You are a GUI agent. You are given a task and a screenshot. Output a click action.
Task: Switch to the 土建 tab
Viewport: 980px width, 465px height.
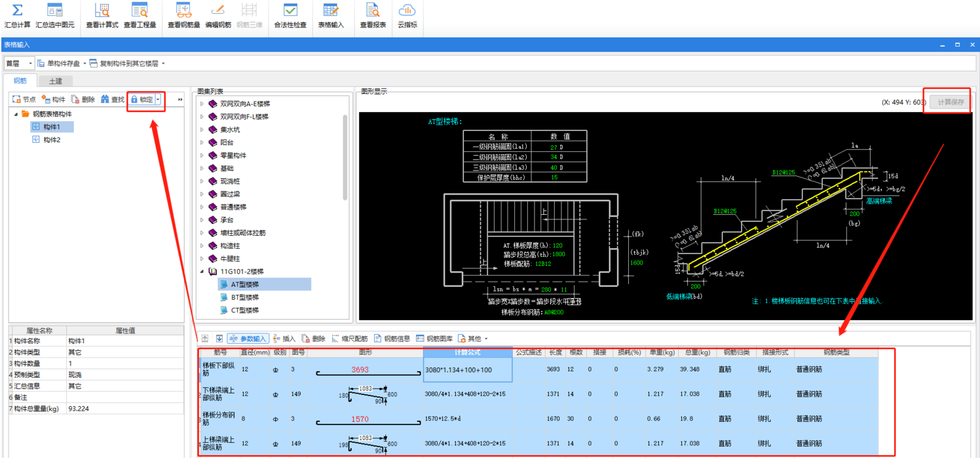[x=56, y=81]
